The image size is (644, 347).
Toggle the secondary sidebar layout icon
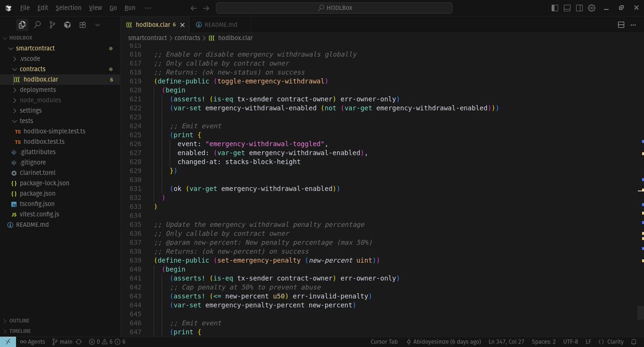point(580,8)
